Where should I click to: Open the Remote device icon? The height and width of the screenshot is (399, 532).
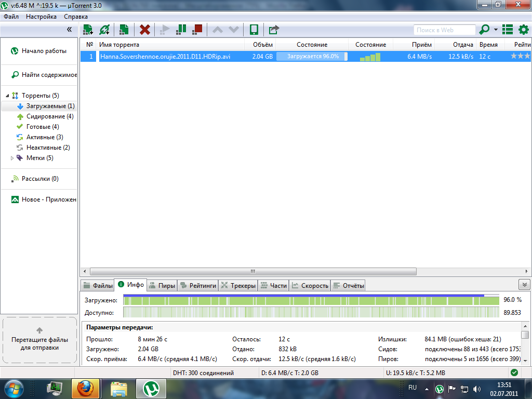pos(254,30)
